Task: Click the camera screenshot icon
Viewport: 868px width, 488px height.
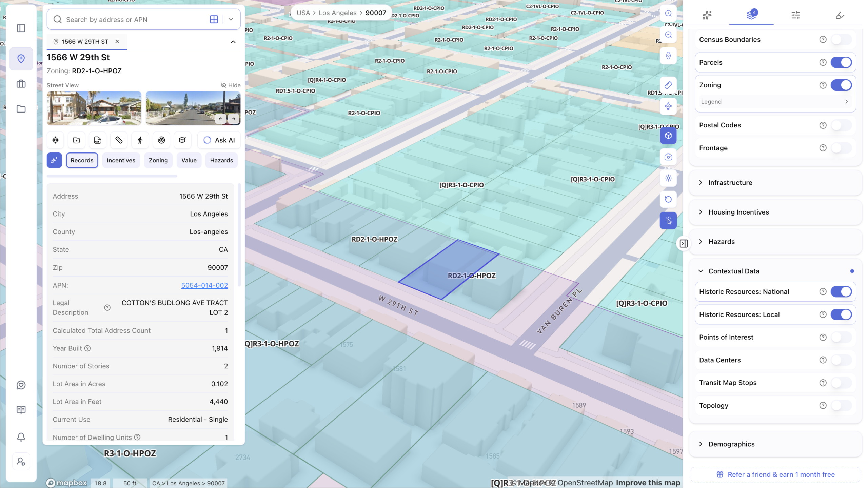Action: coord(668,157)
